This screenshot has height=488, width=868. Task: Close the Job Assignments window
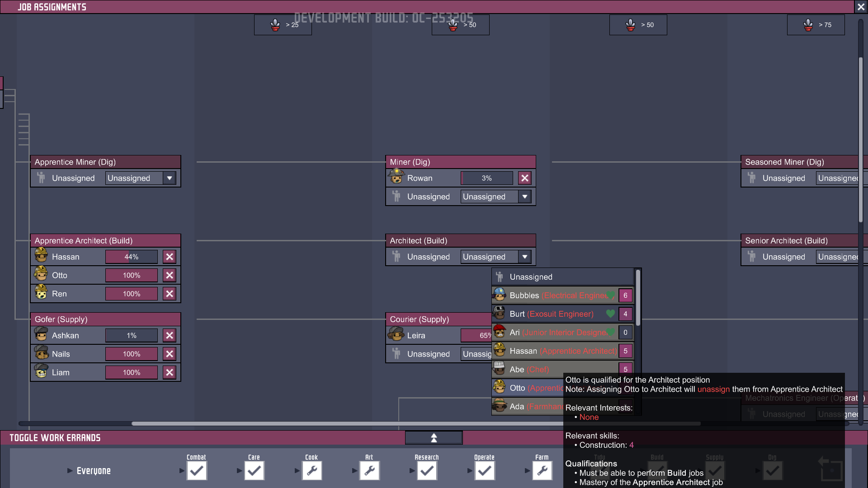(860, 7)
